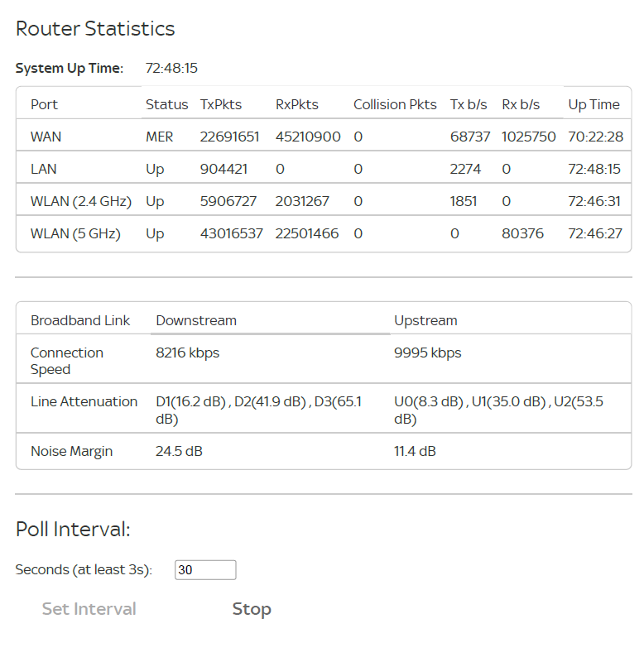Focus the poll interval seconds field
The height and width of the screenshot is (662, 644).
coord(205,569)
